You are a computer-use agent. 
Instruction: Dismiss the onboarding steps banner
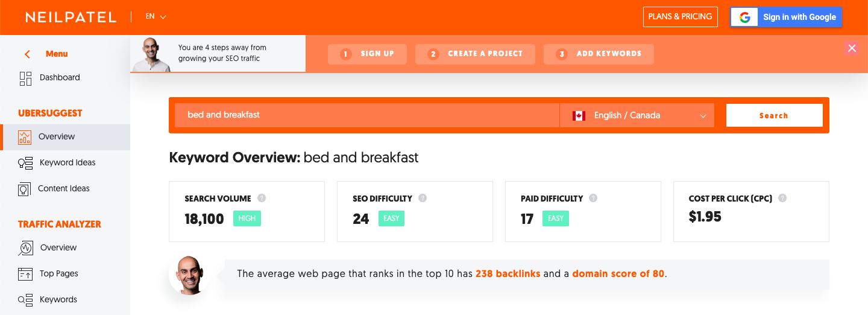pos(852,48)
